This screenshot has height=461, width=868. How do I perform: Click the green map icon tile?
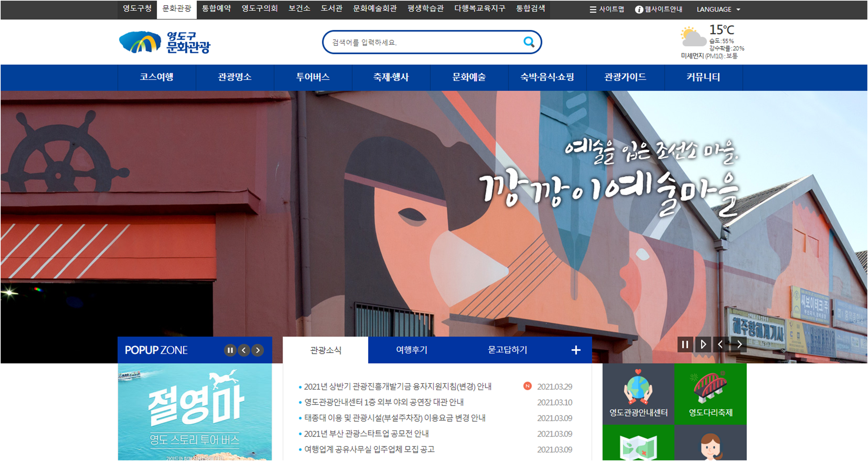point(638,445)
